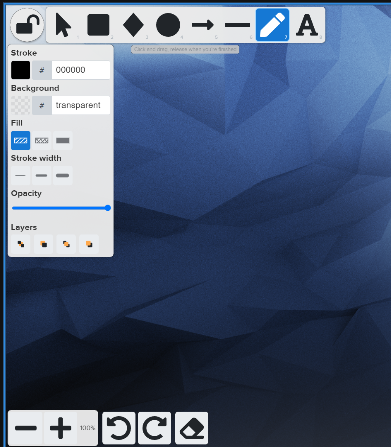Viewport: 391px width, 447px height.
Task: Select the solid fill style
Action: (63, 141)
